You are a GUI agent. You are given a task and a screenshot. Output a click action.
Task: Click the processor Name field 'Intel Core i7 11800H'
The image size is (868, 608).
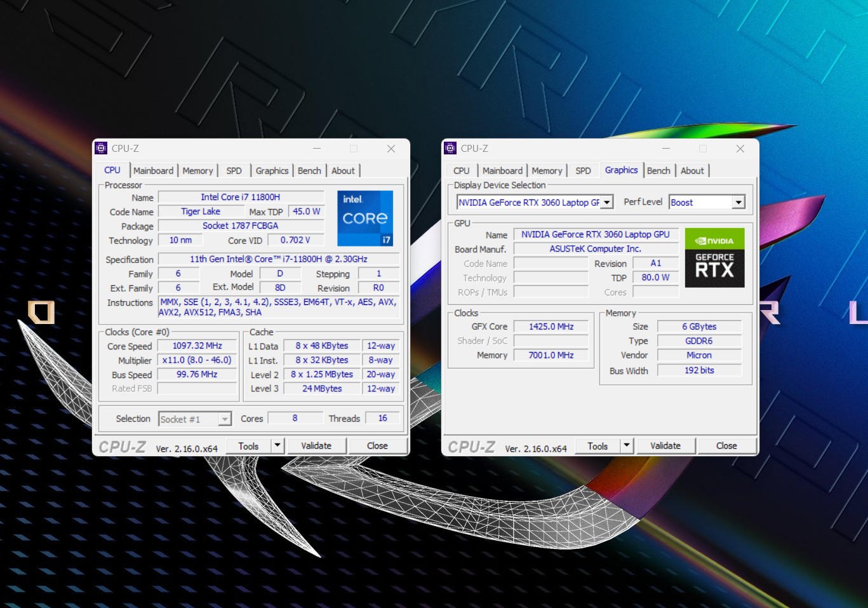pyautogui.click(x=241, y=197)
